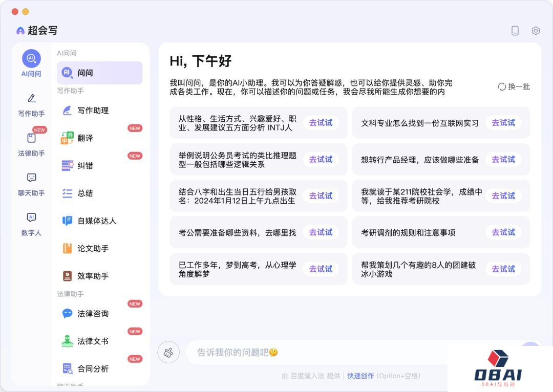Click 去试试 for 梦到高考 dream prompt
The width and height of the screenshot is (553, 392).
(x=321, y=269)
